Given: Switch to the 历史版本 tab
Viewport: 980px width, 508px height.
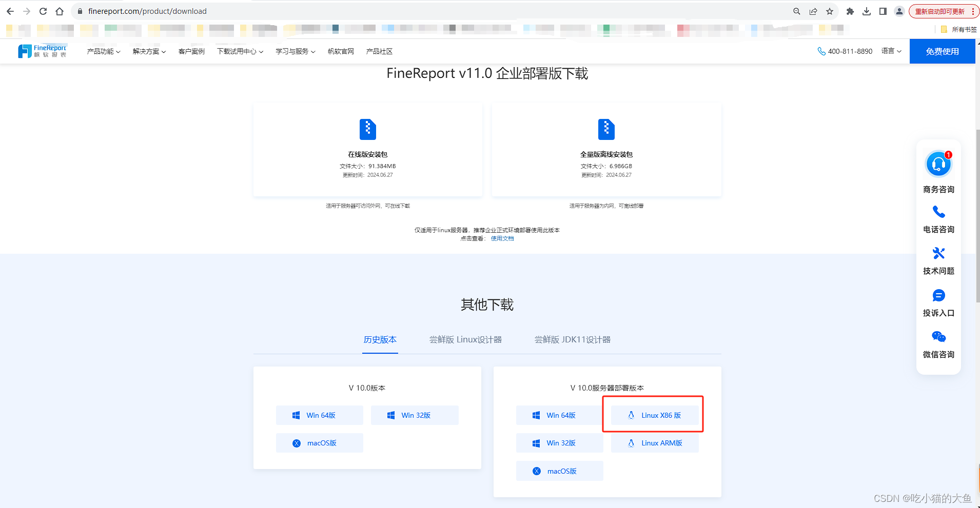Looking at the screenshot, I should (380, 340).
